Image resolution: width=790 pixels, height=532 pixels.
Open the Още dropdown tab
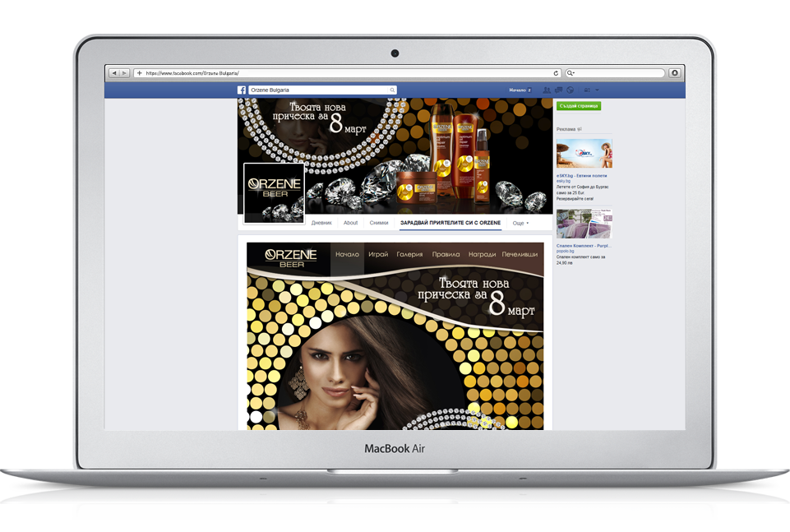(521, 223)
